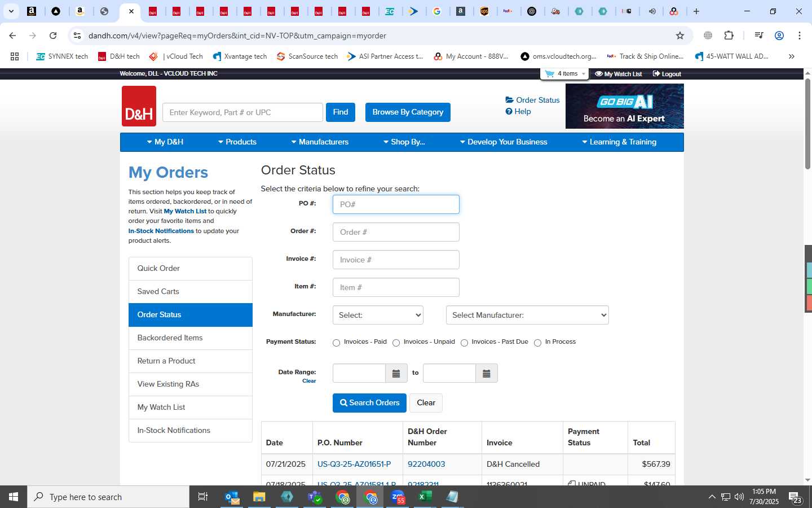The width and height of the screenshot is (812, 508).
Task: Select the Invoices - Past Due radio button
Action: click(465, 343)
